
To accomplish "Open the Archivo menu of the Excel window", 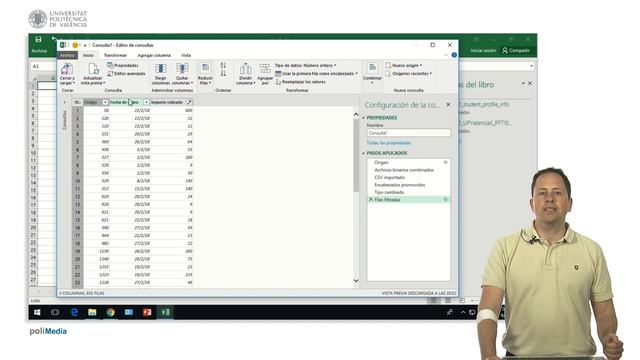I will pyautogui.click(x=40, y=51).
